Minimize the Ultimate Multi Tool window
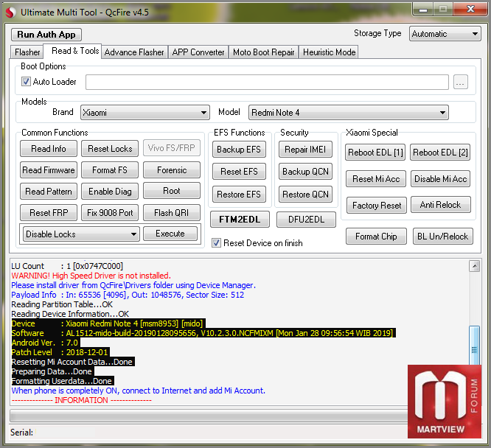 [423, 10]
